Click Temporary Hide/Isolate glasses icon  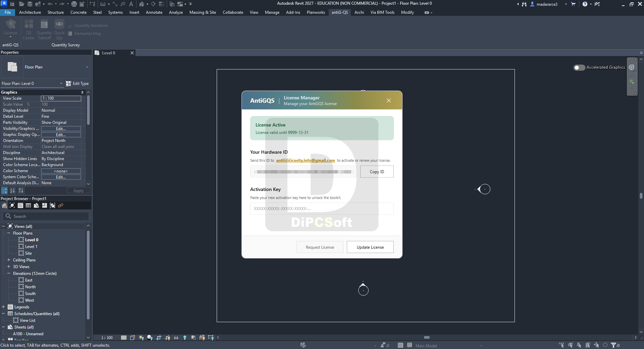coord(176,338)
